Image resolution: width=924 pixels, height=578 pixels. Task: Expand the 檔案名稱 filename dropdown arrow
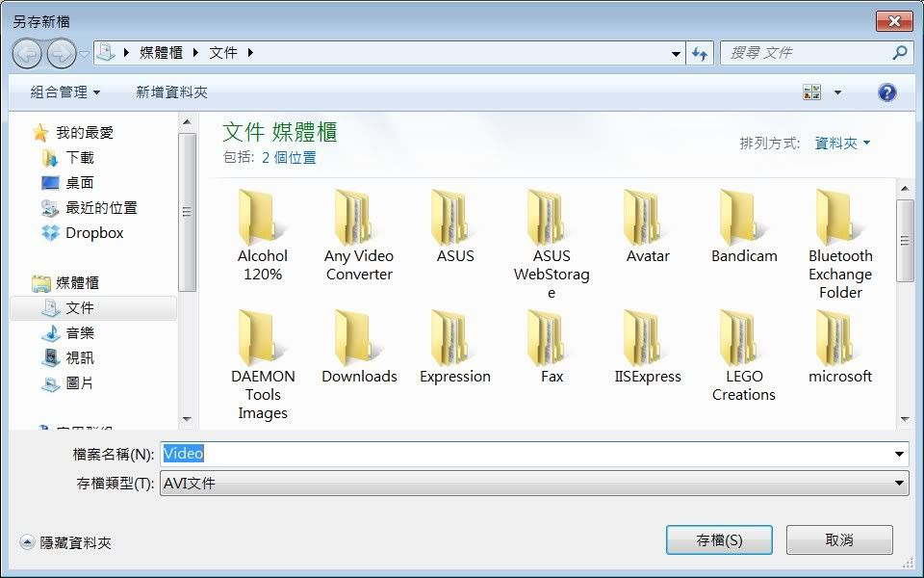tap(899, 454)
